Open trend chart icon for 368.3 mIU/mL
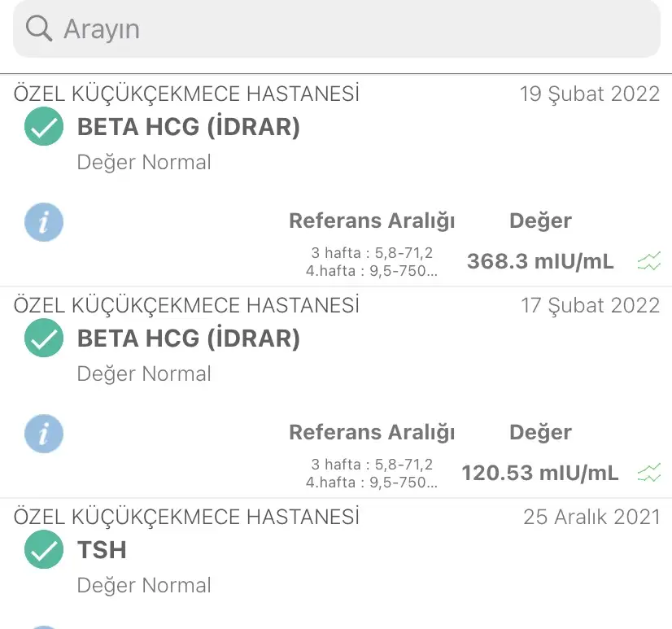 tap(649, 261)
